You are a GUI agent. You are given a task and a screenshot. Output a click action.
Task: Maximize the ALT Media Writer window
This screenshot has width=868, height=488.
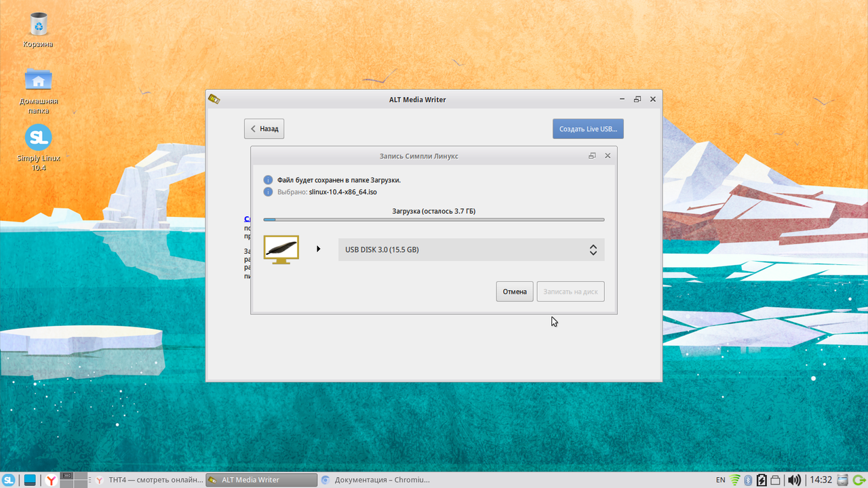[637, 100]
